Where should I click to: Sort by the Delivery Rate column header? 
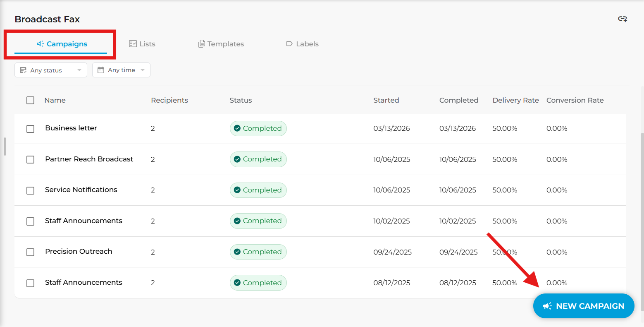pos(515,100)
